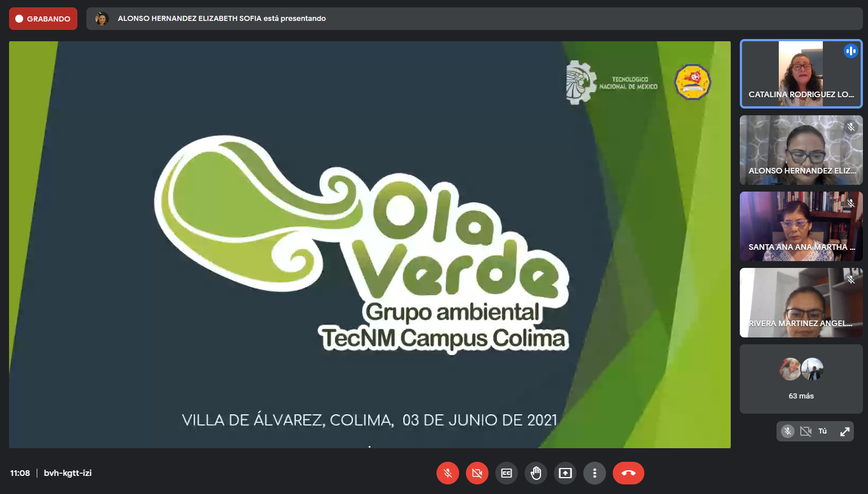
Task: Click presenter avatar in the presenting banner
Action: [x=102, y=19]
